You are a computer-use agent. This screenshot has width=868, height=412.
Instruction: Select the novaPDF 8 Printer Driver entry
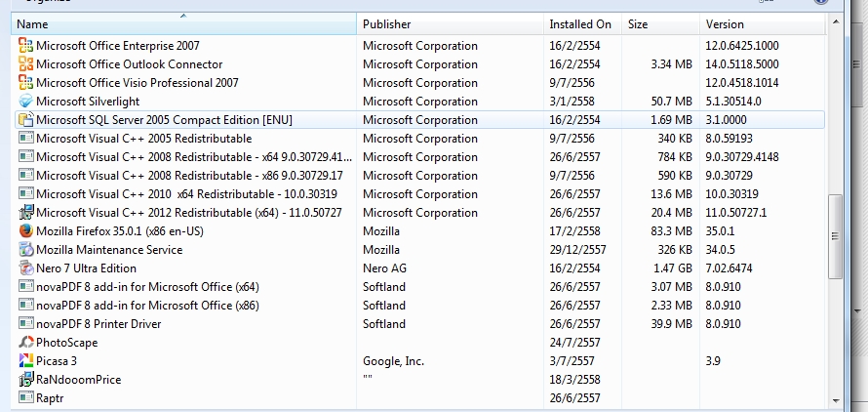tap(419, 324)
